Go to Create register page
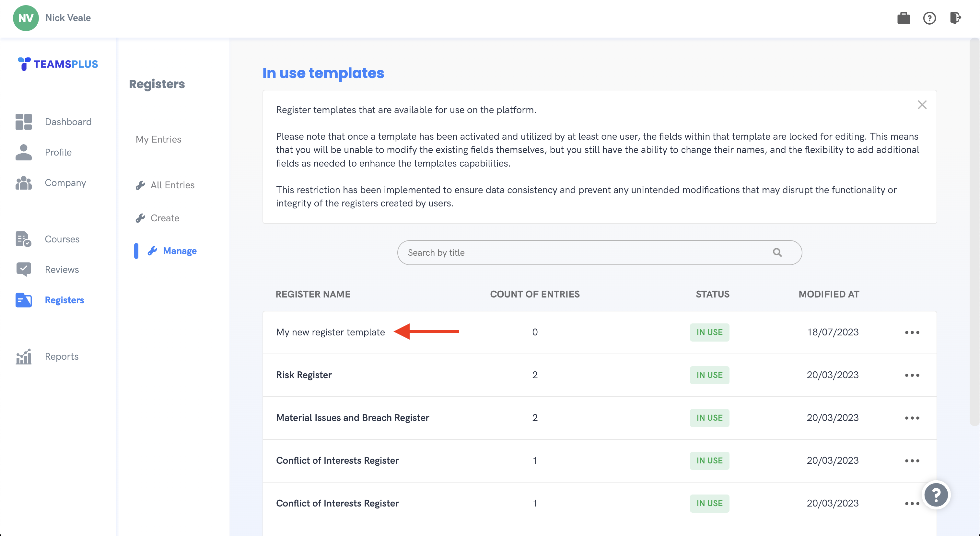This screenshot has height=536, width=980. (x=164, y=218)
